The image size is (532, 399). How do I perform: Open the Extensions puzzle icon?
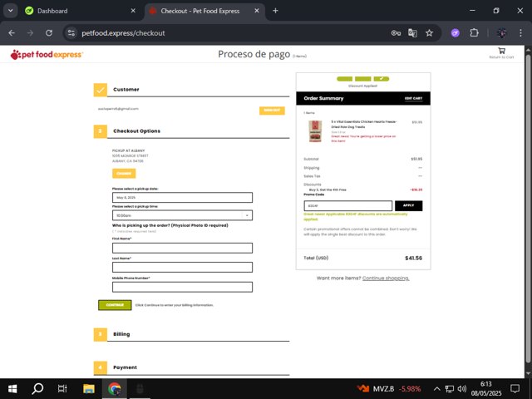pos(474,33)
